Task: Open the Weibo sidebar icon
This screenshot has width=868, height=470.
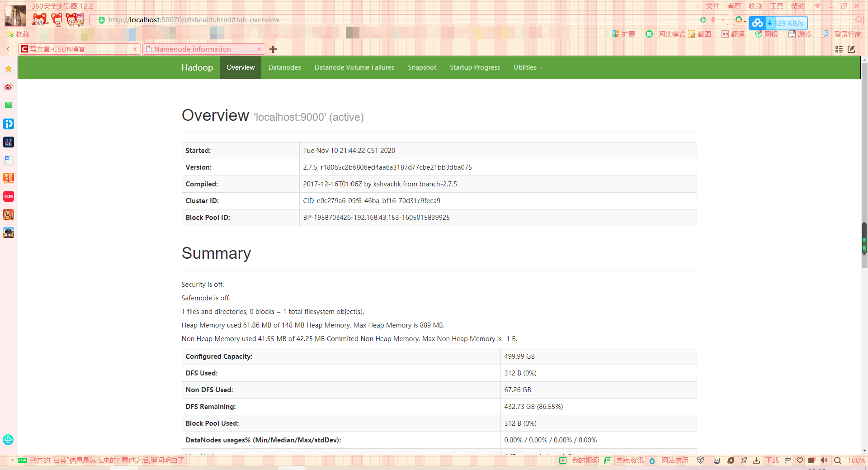Action: [9, 87]
